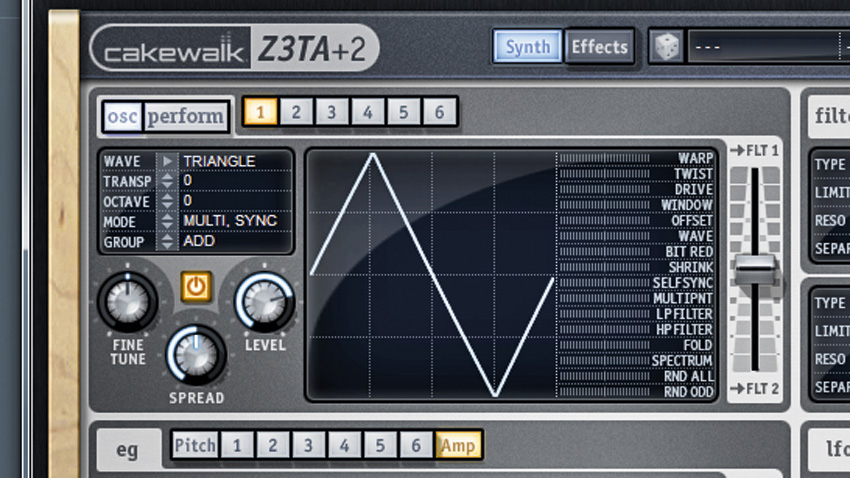Click the RND ODD shaper slider

click(604, 391)
